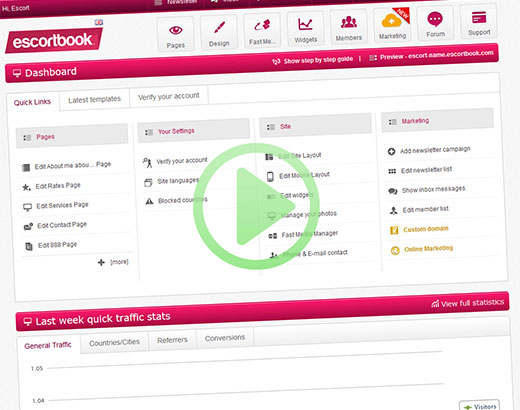The image size is (520, 410).
Task: Open Fast Media Manager link
Action: pos(309,234)
